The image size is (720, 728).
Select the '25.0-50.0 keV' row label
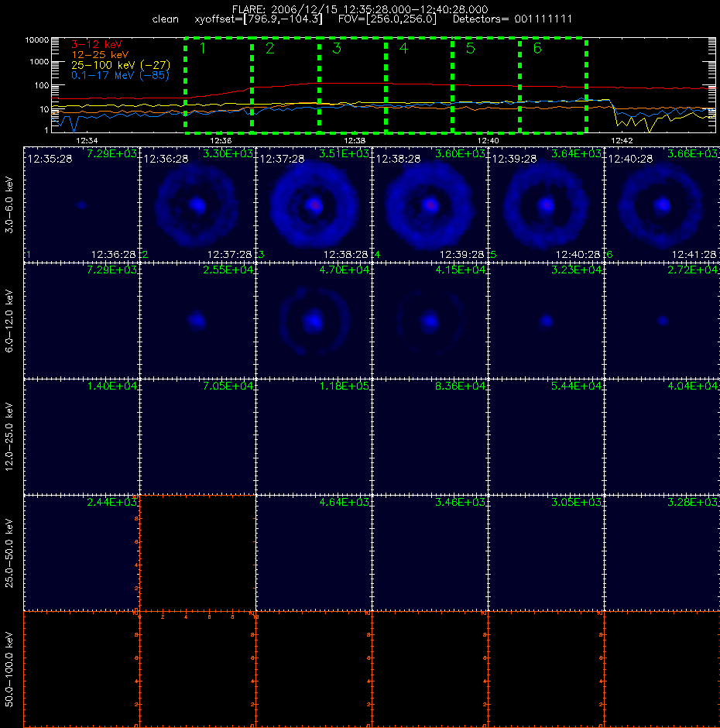[x=9, y=553]
